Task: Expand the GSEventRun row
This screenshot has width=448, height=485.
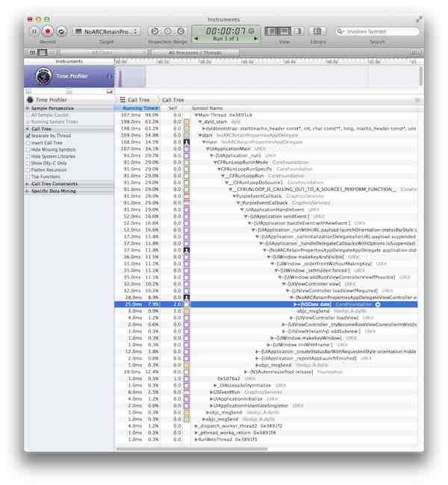Action: [211, 392]
